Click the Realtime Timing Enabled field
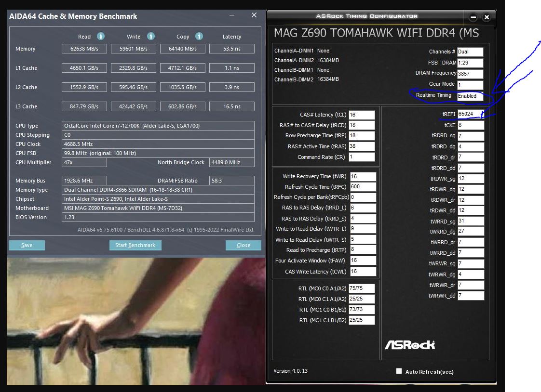Image resolution: width=541 pixels, height=392 pixels. point(470,96)
